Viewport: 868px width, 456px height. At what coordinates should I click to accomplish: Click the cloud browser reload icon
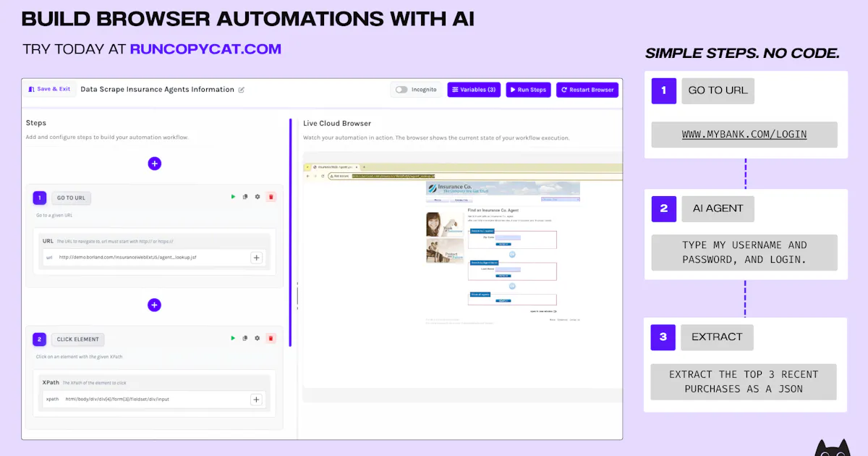323,175
